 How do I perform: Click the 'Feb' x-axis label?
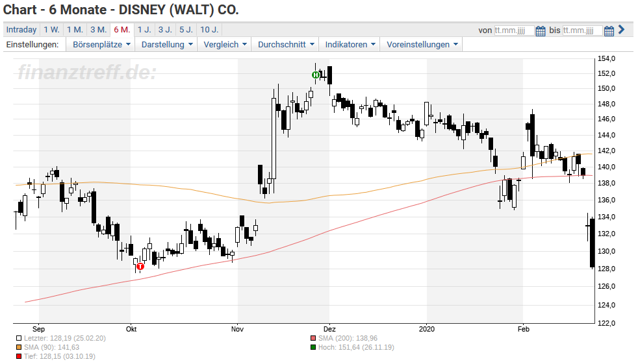pyautogui.click(x=524, y=329)
